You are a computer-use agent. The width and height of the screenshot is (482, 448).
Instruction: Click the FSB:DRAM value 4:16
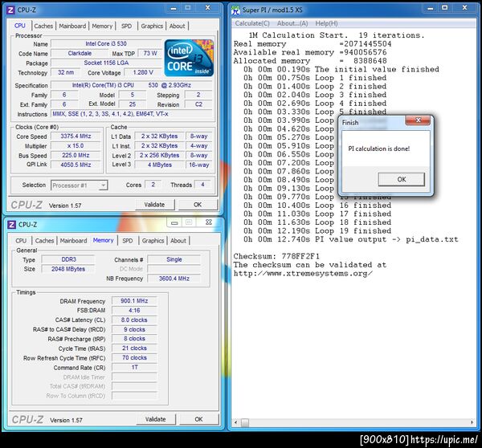pos(134,311)
